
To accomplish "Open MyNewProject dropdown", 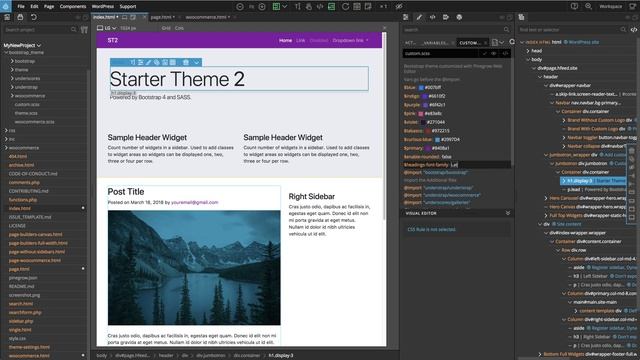I will pyautogui.click(x=22, y=45).
